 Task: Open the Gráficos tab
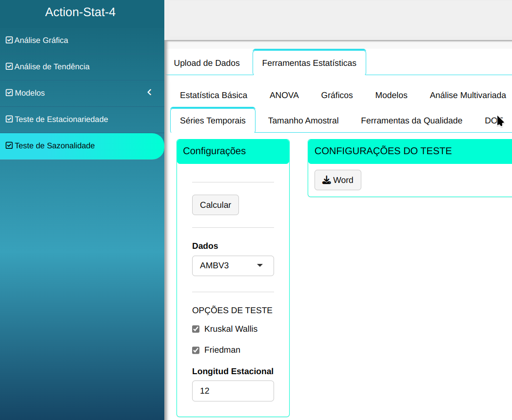coord(337,95)
